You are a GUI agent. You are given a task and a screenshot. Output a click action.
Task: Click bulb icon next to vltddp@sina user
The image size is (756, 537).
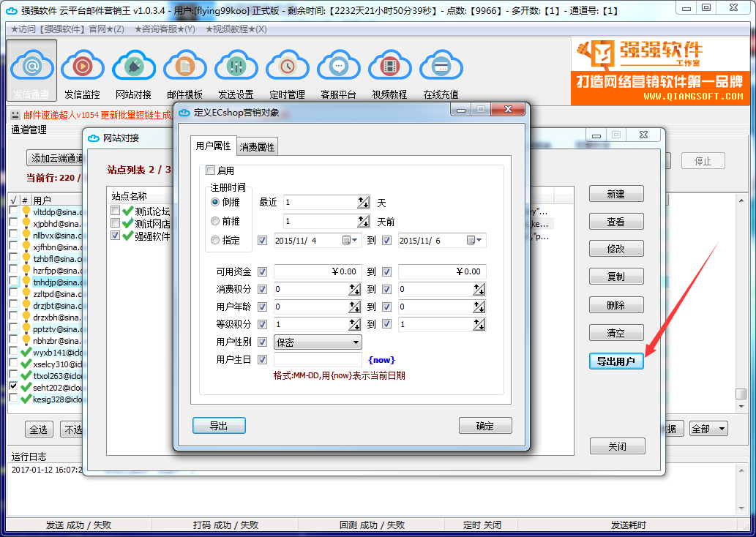pos(26,211)
